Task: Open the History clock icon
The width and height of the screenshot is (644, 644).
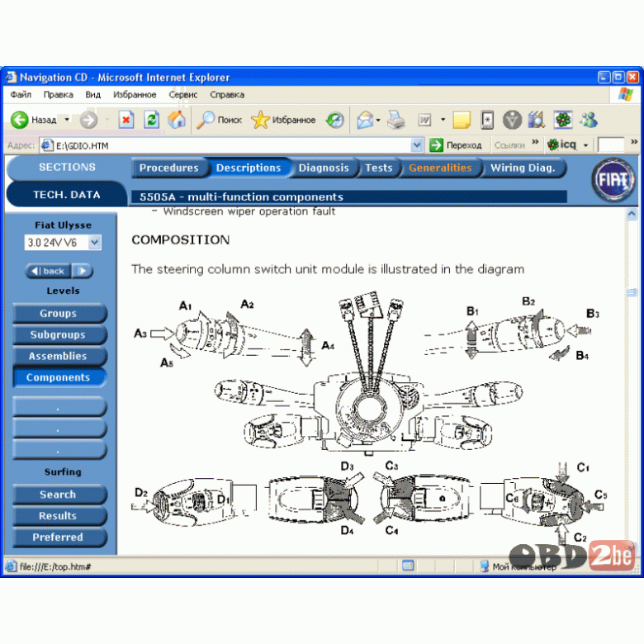Action: (335, 120)
